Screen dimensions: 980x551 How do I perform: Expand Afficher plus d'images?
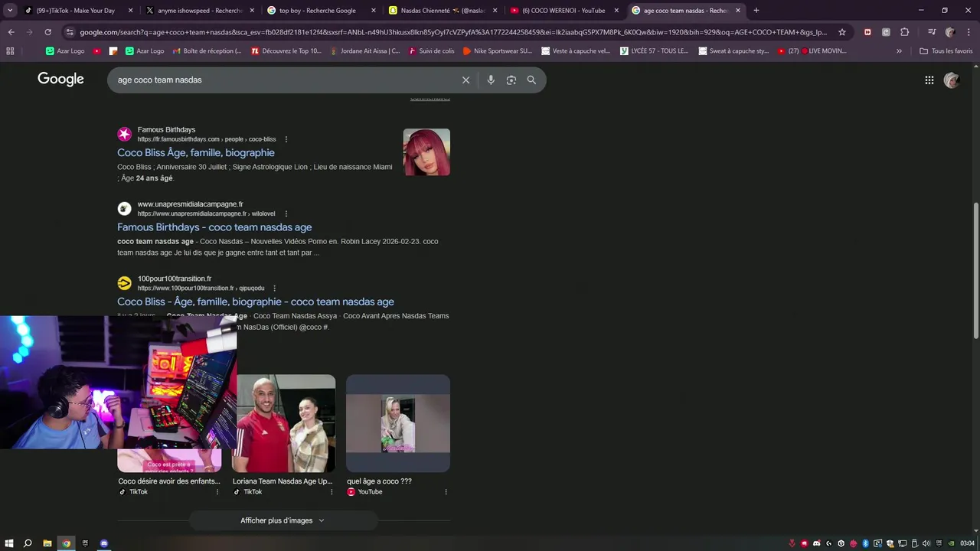[x=283, y=520]
